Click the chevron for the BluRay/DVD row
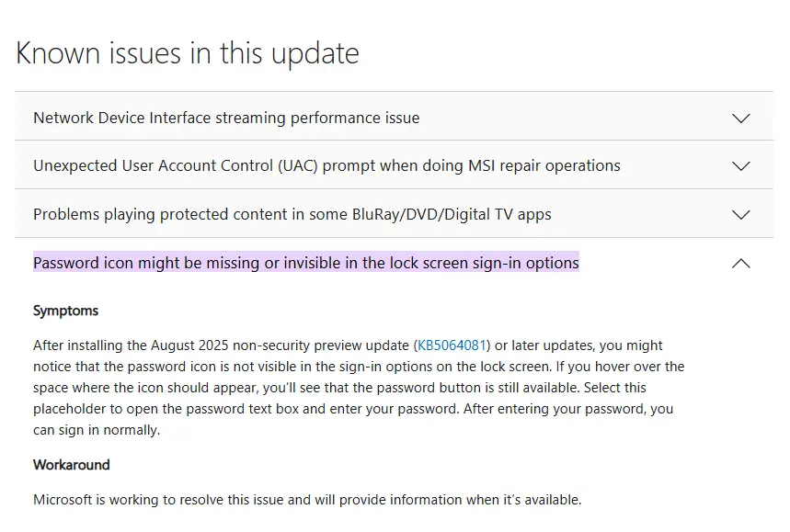The image size is (790, 532). [x=741, y=214]
